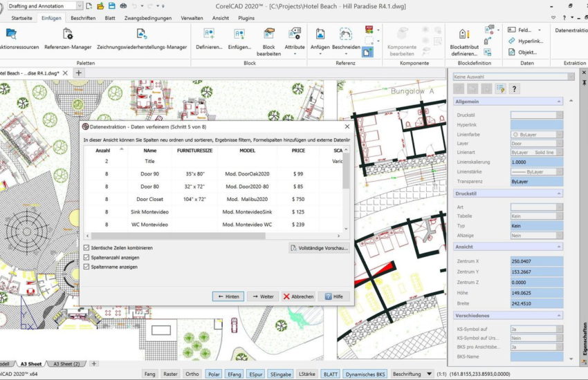Open the Startseite ribbon tab
588x380 pixels.
pyautogui.click(x=21, y=18)
